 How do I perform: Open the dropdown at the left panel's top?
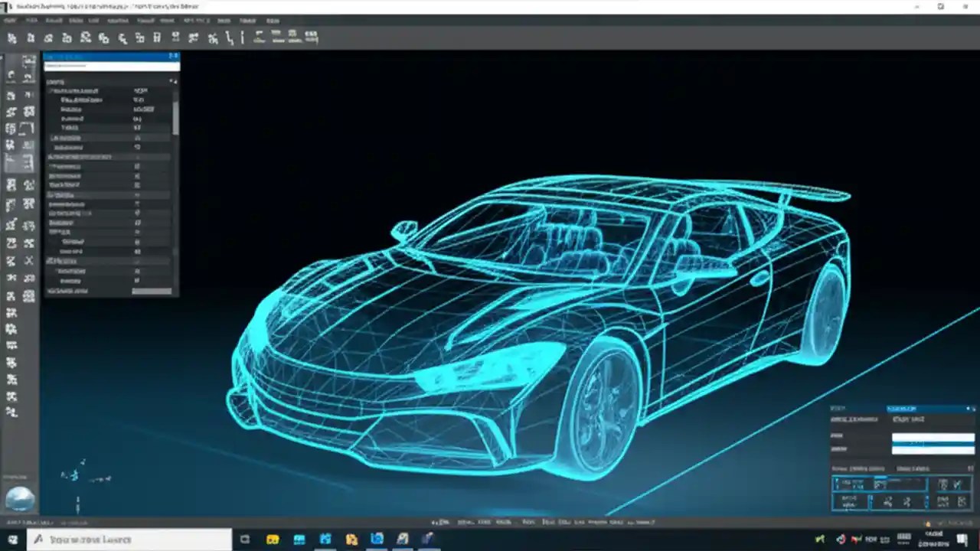point(111,67)
